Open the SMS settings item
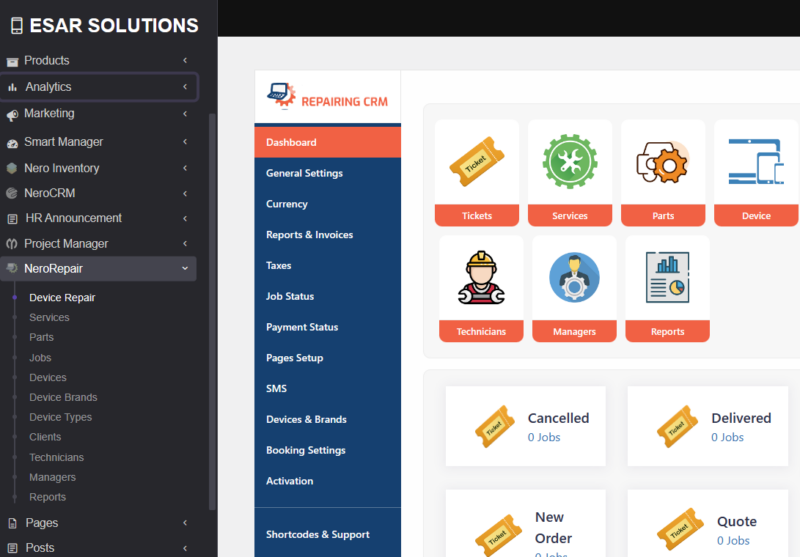 (328, 389)
